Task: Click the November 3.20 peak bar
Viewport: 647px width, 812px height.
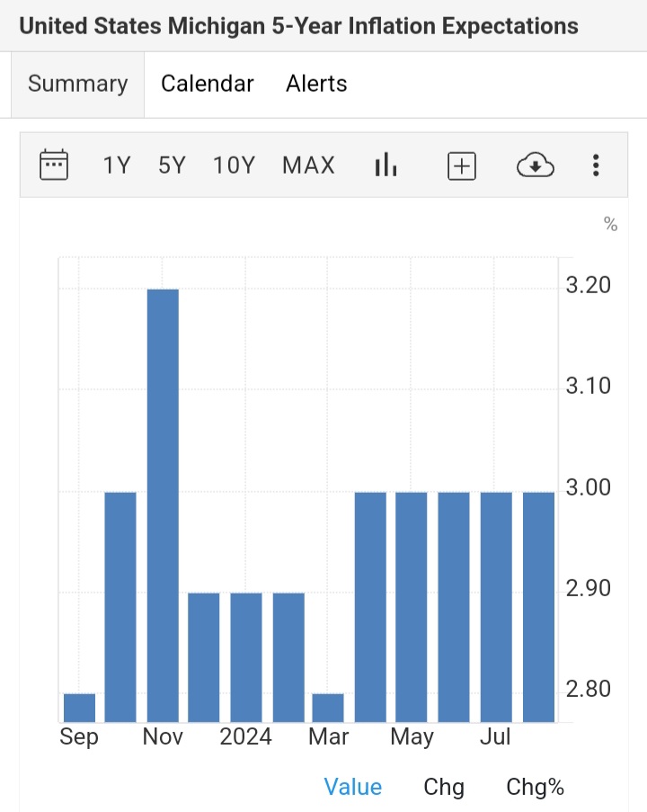Action: pos(163,504)
